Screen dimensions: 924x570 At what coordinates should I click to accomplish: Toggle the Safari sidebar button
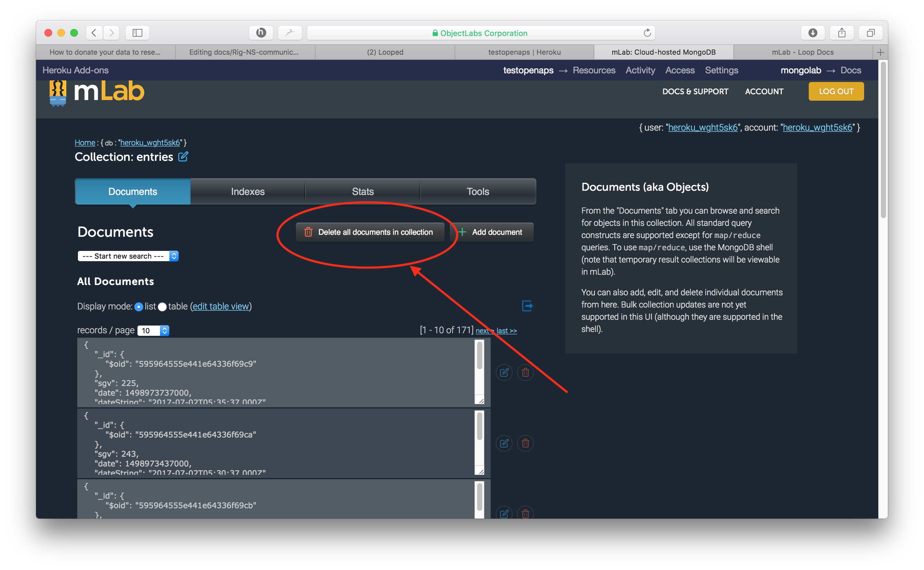[x=137, y=33]
